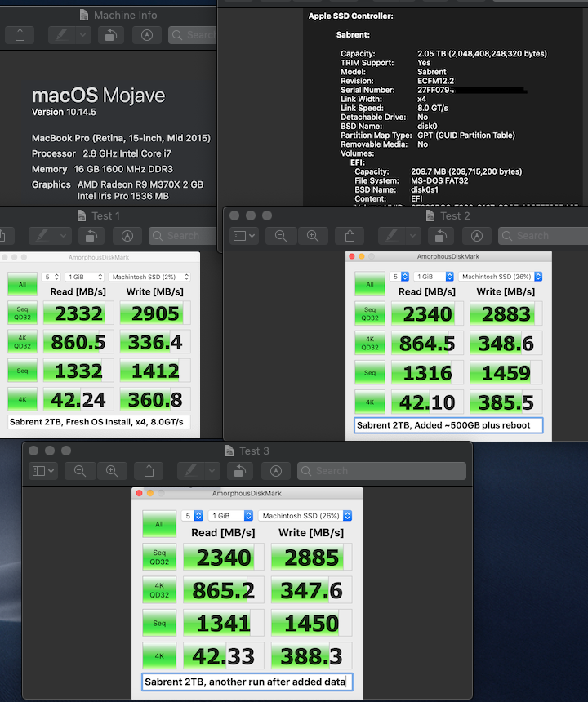Click 4K QD32 button in Test 3 benchmark
588x702 pixels.
(x=159, y=590)
